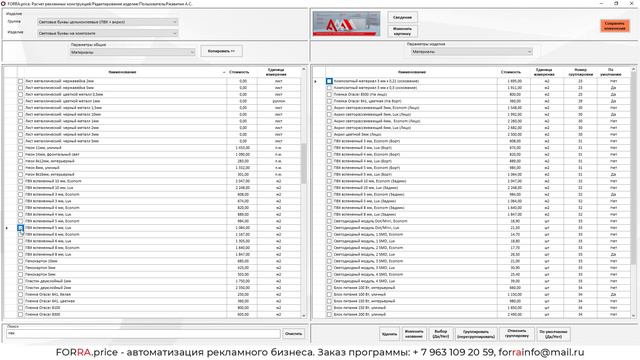Save changes with the orange Сохранить изменения button
Screen dimensions: 640x360
(x=615, y=26)
